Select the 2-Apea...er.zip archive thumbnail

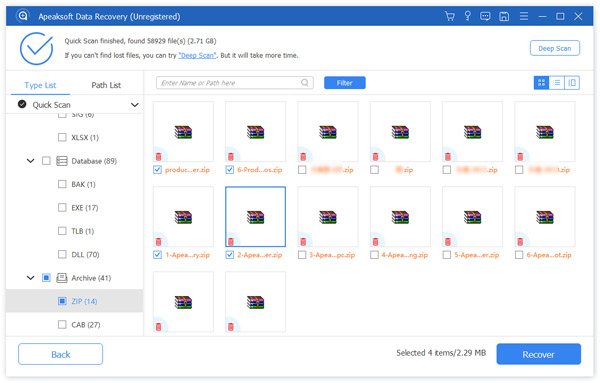[x=255, y=217]
